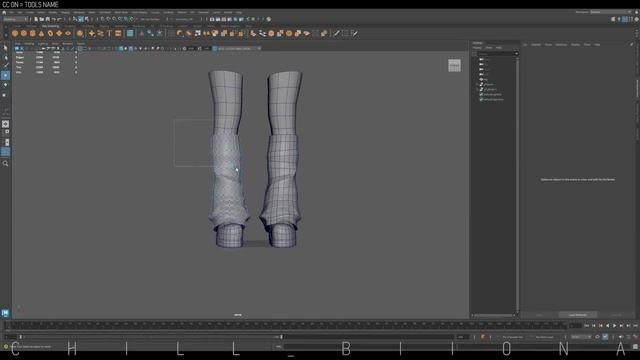Image resolution: width=640 pixels, height=360 pixels.
Task: Open the Attribute Editor Attributes menu
Action: [x=561, y=44]
